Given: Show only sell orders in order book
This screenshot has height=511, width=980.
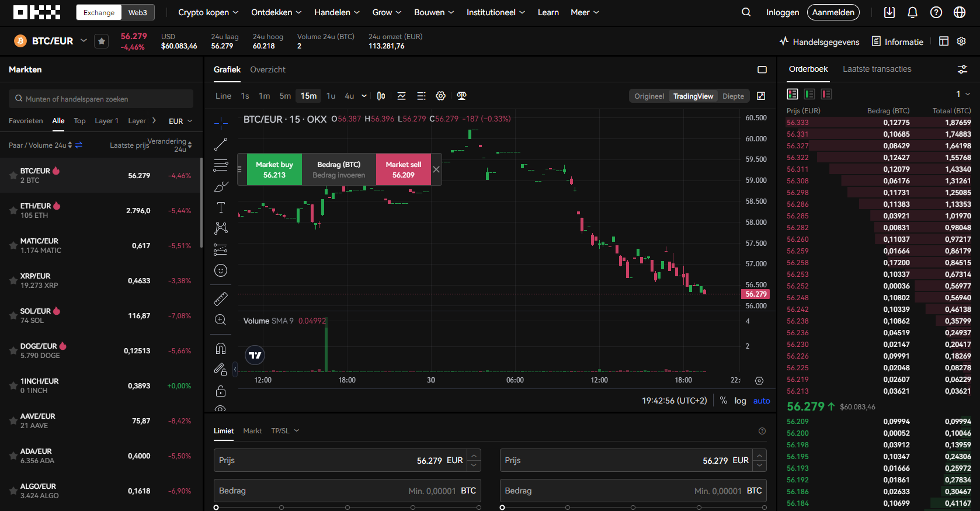Looking at the screenshot, I should 826,94.
